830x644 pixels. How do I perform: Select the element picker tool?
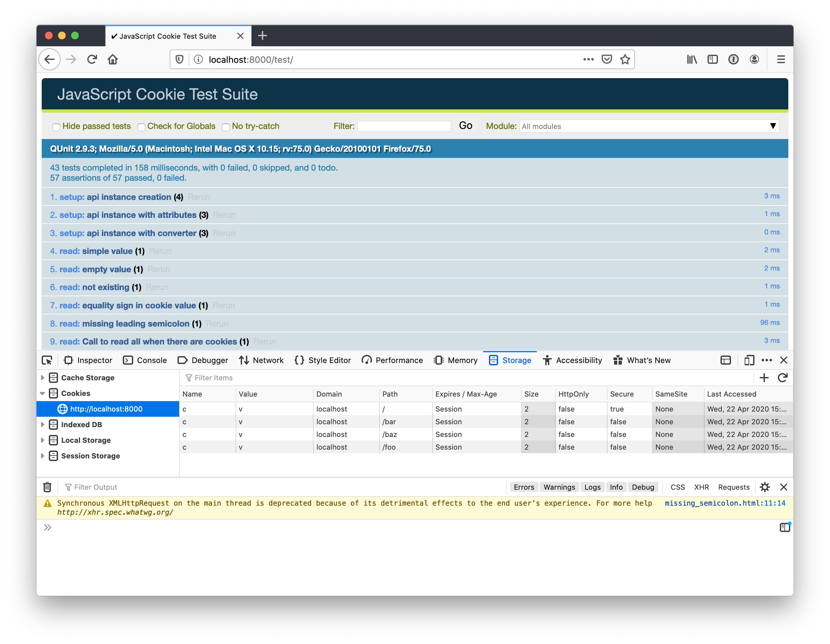[47, 360]
